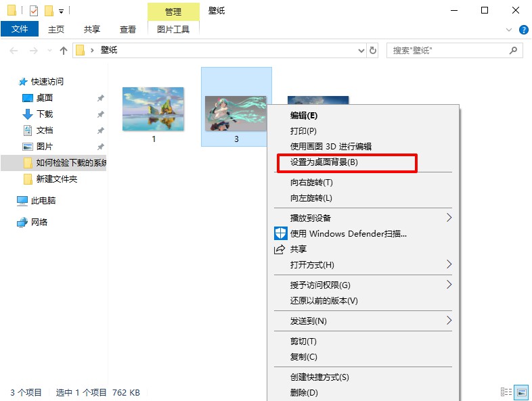Open 网络 in navigation pane
Viewport: 532px width, 401px height.
pos(39,222)
